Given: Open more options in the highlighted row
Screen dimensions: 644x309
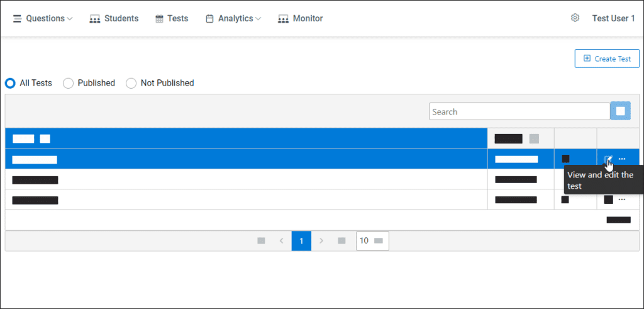Looking at the screenshot, I should 622,159.
